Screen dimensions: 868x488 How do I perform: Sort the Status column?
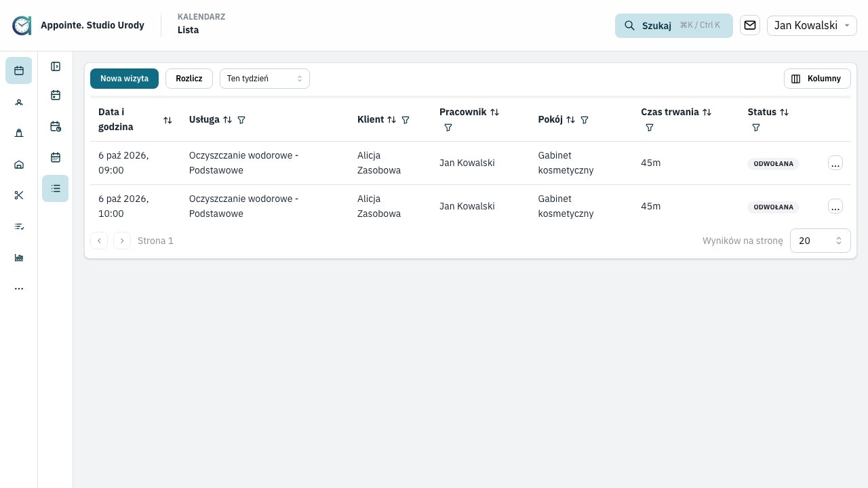(785, 112)
